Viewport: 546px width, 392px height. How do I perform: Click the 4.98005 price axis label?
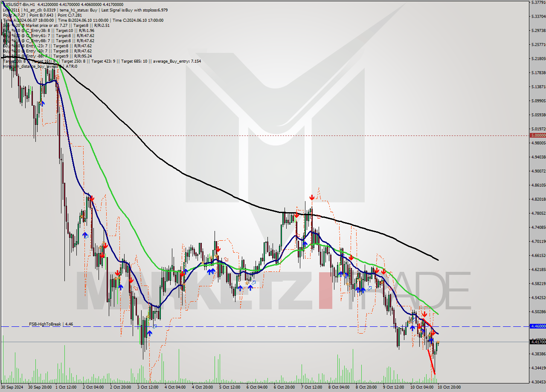tap(538, 143)
